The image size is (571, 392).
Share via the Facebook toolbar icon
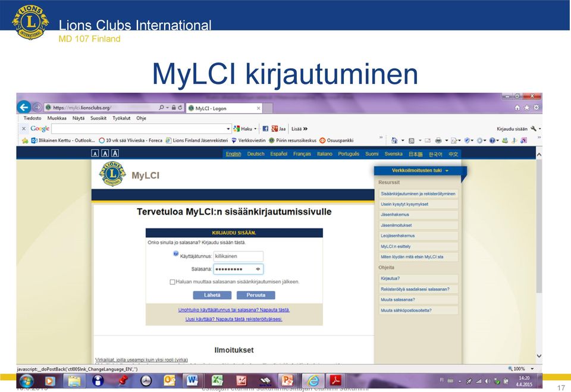click(x=265, y=128)
